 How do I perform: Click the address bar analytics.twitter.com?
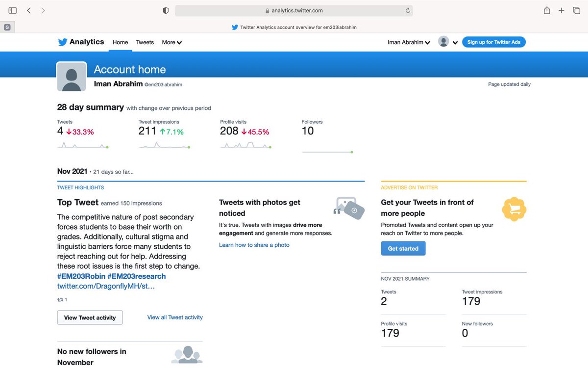tap(294, 10)
